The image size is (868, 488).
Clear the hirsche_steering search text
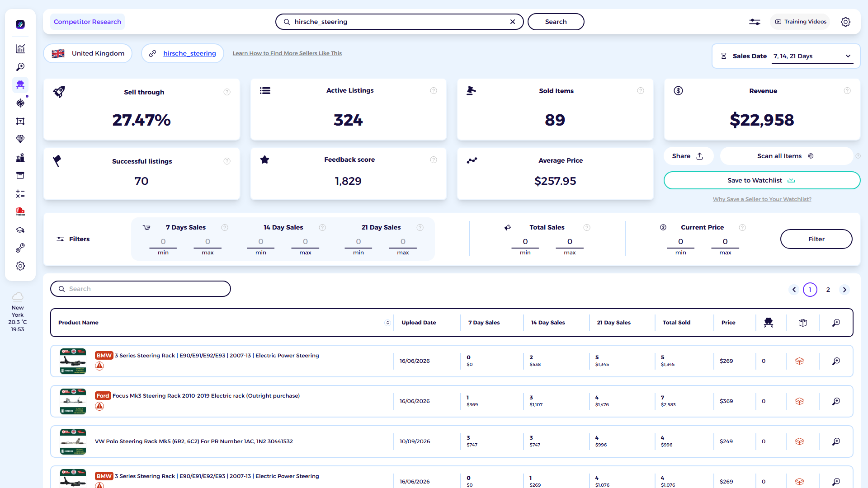[513, 22]
